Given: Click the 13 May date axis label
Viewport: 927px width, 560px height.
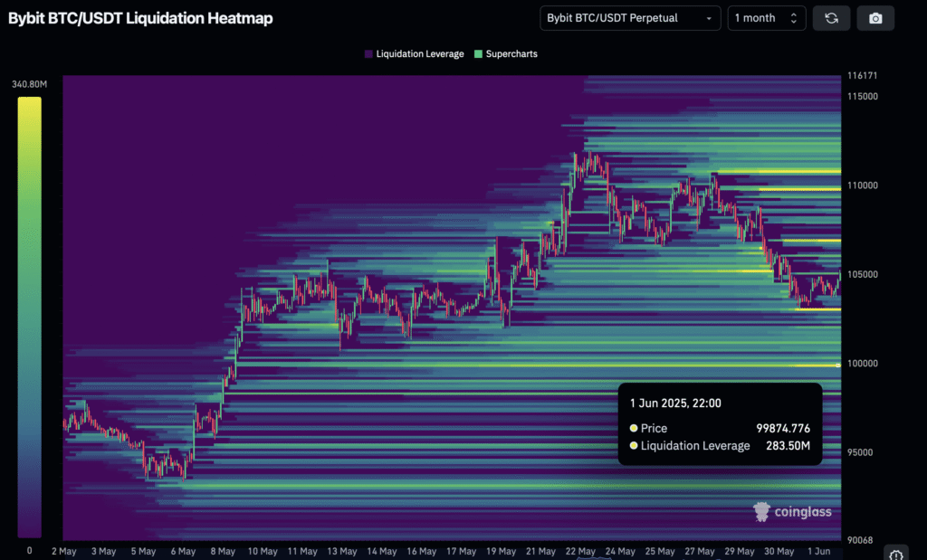Looking at the screenshot, I should pos(342,551).
